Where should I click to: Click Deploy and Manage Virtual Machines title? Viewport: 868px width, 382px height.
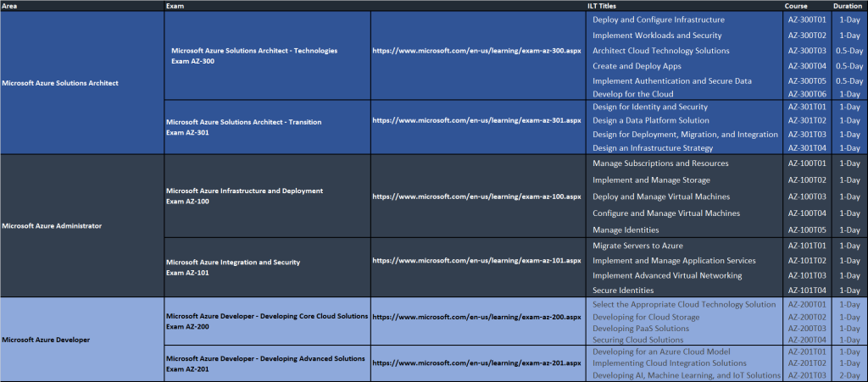click(661, 197)
